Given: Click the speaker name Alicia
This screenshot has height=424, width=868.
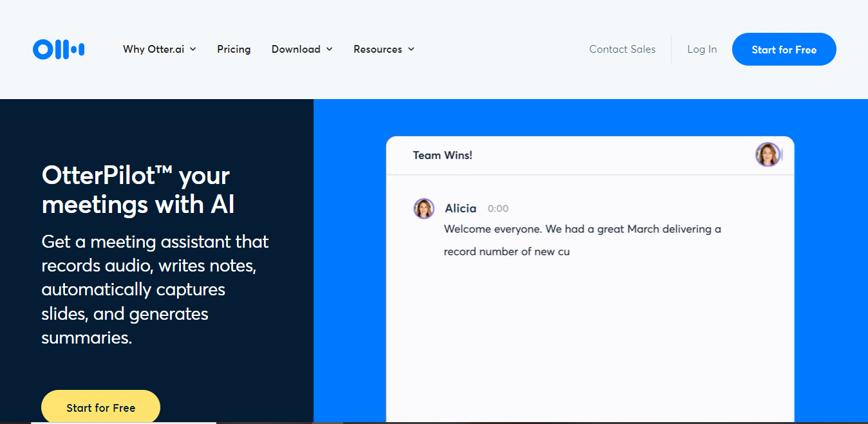Looking at the screenshot, I should pos(460,208).
